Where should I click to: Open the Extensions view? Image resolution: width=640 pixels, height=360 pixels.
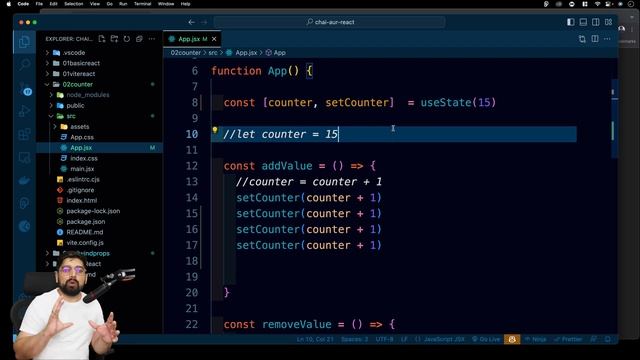pyautogui.click(x=24, y=134)
